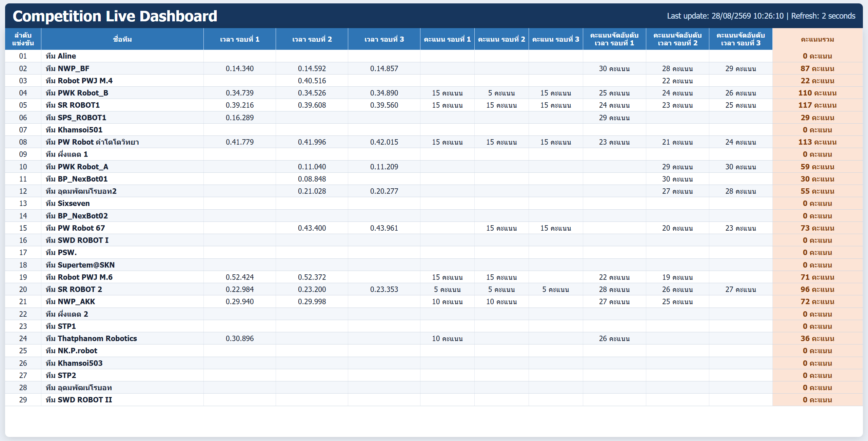Click round 1 time 0.16.289
The width and height of the screenshot is (868, 441).
coord(240,118)
